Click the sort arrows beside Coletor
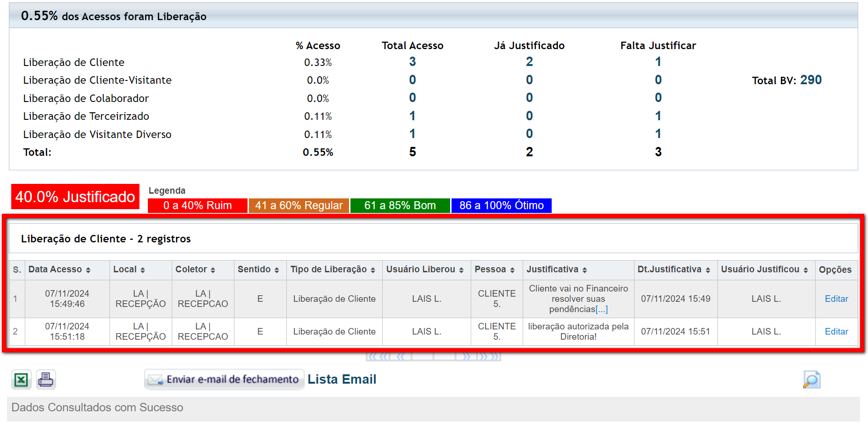This screenshot has height=430, width=868. pyautogui.click(x=213, y=270)
